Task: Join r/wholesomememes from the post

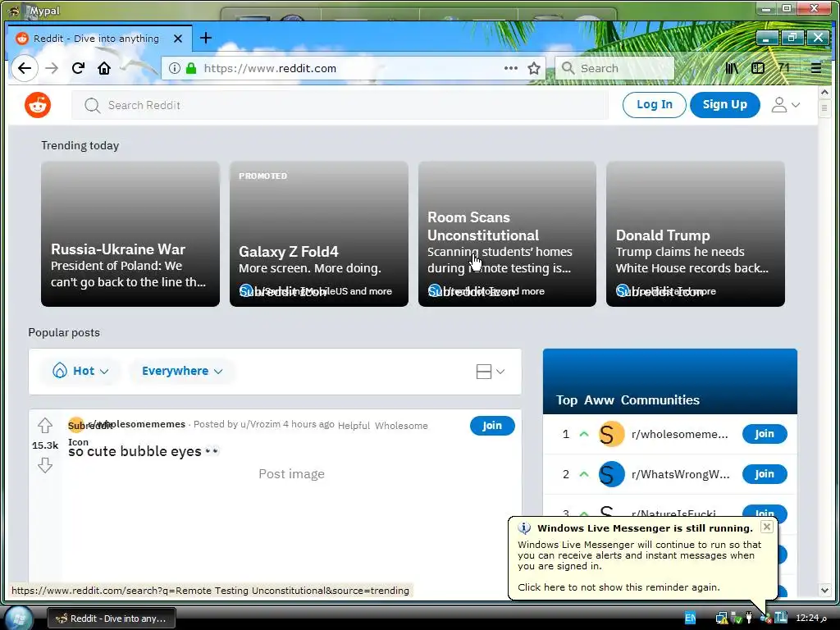Action: (x=492, y=426)
